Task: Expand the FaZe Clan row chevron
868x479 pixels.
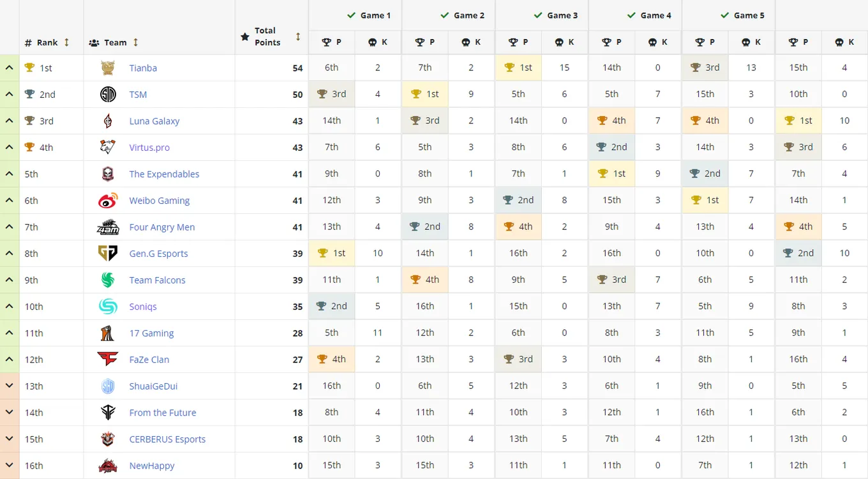Action: (x=10, y=360)
